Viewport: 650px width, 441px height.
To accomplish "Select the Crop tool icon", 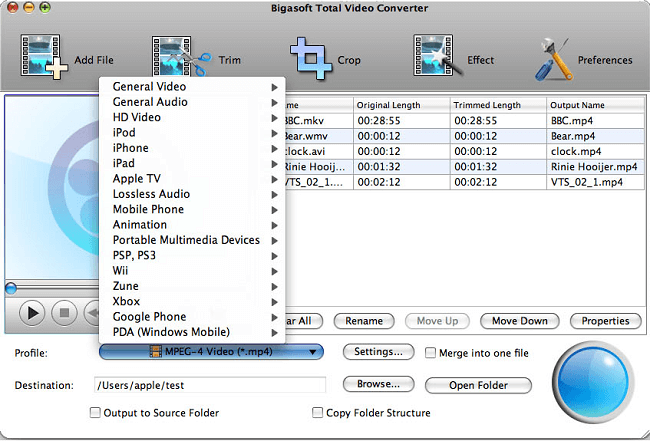I will click(x=310, y=58).
